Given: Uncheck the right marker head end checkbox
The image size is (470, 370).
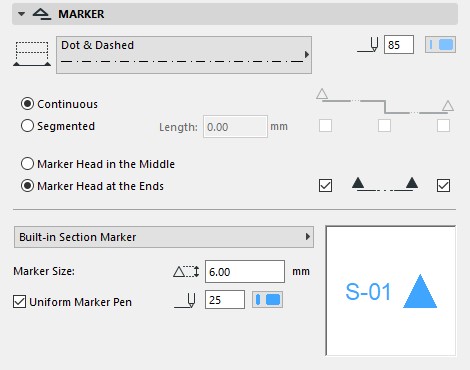Looking at the screenshot, I should tap(443, 186).
